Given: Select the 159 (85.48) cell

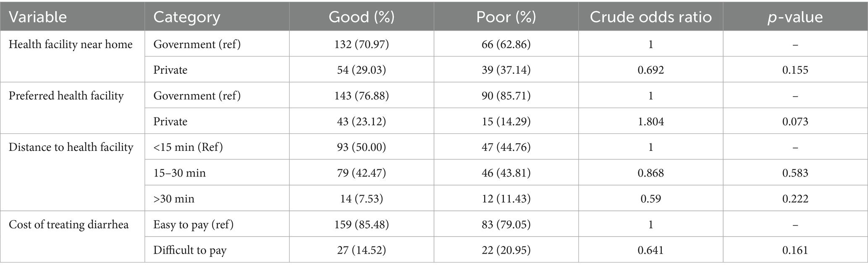Looking at the screenshot, I should click(x=362, y=225).
